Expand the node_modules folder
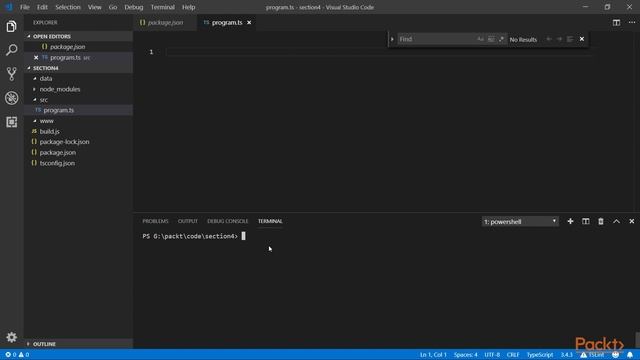The height and width of the screenshot is (360, 640). click(78, 89)
